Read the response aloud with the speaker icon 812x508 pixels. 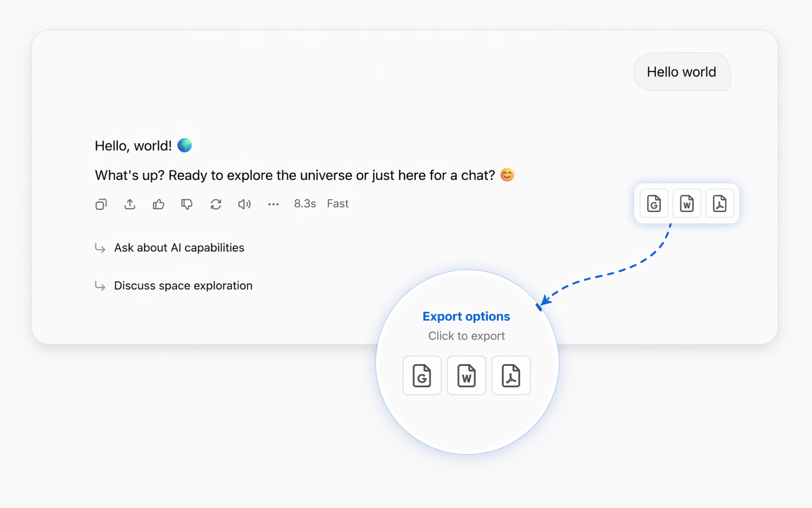click(x=244, y=204)
